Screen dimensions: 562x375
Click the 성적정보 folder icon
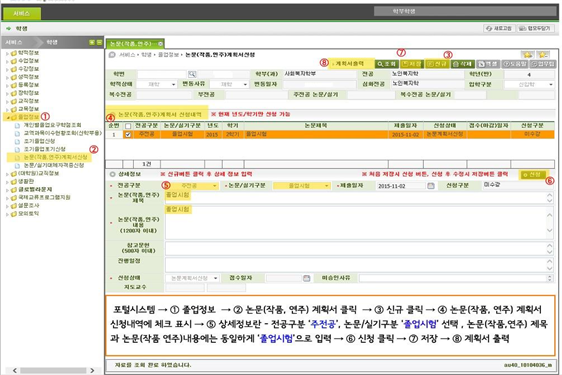click(x=14, y=77)
